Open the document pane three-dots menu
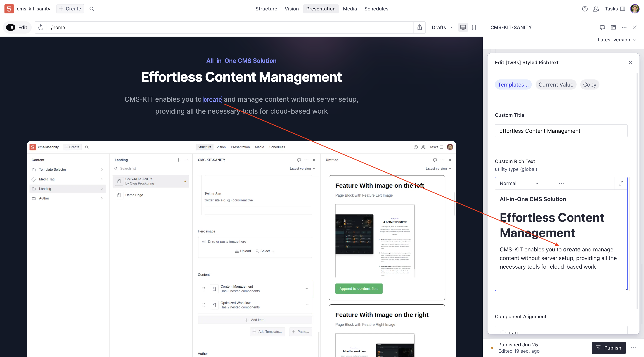The height and width of the screenshot is (357, 644). [624, 27]
